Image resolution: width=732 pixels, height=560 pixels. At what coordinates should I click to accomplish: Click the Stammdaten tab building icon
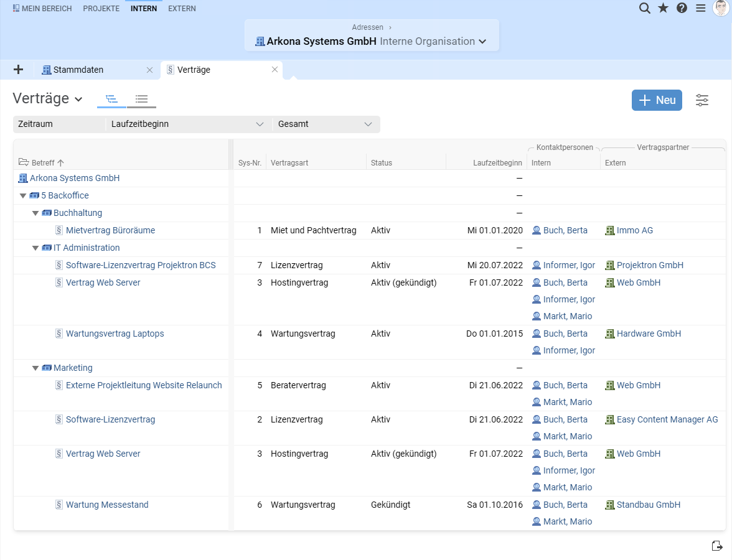point(47,70)
